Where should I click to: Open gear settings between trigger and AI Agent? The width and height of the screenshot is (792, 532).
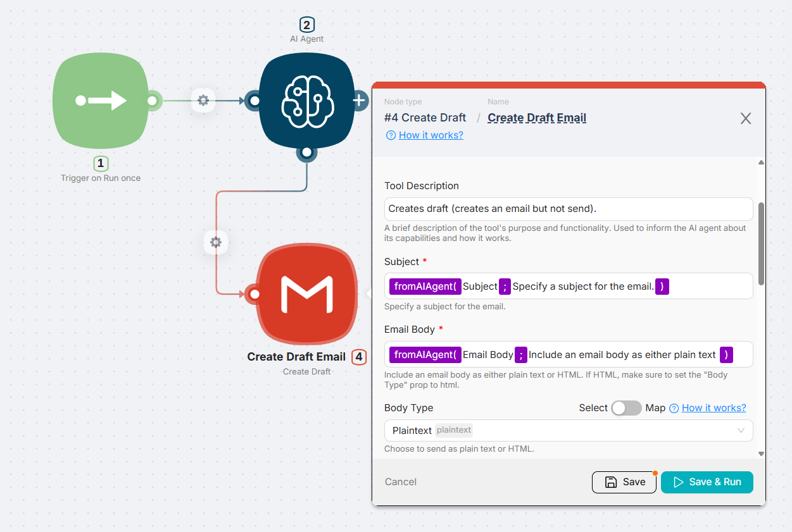point(203,100)
